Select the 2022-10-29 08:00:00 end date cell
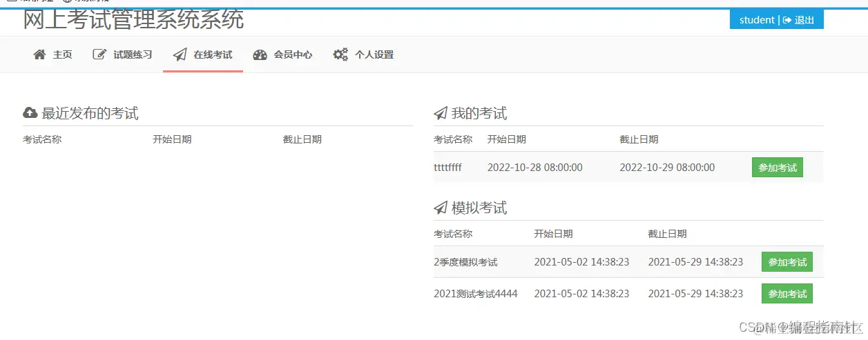This screenshot has width=868, height=340. coord(667,168)
